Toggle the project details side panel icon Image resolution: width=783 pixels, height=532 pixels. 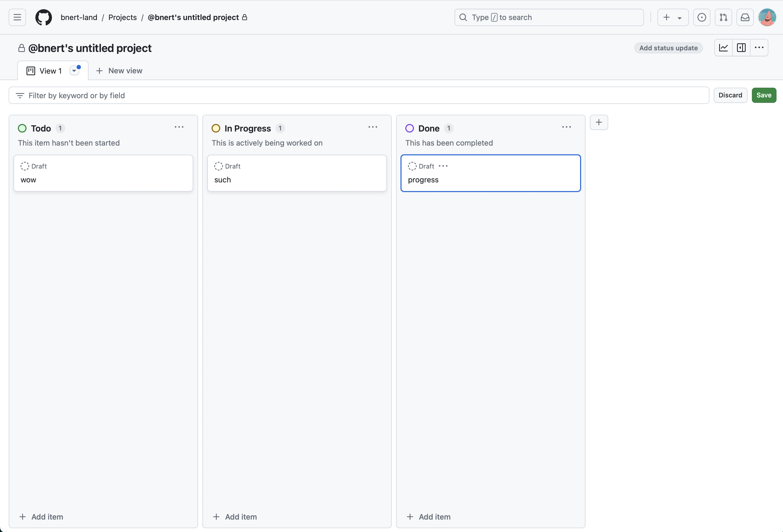click(x=741, y=48)
